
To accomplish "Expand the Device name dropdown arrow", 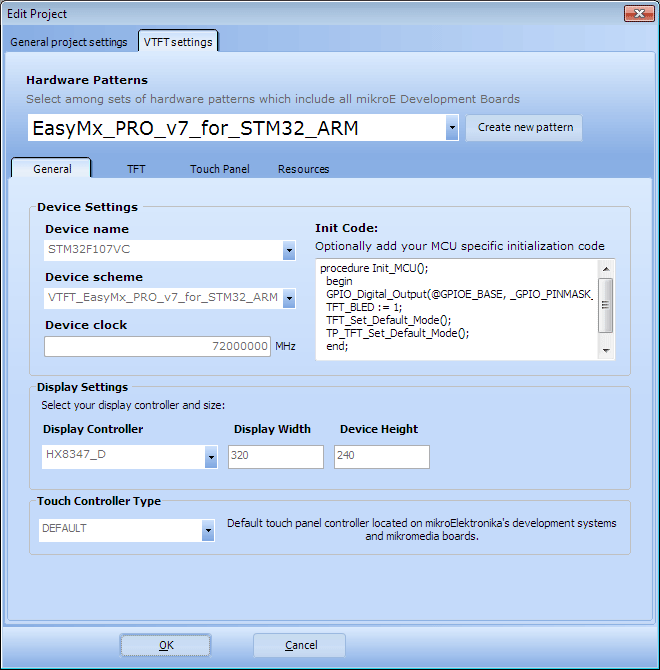I will (x=289, y=250).
